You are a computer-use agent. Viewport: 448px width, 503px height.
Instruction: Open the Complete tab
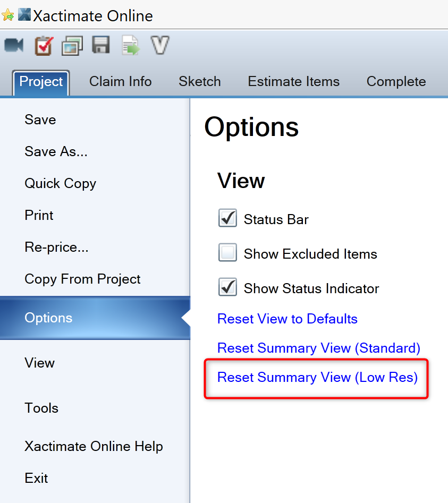396,81
